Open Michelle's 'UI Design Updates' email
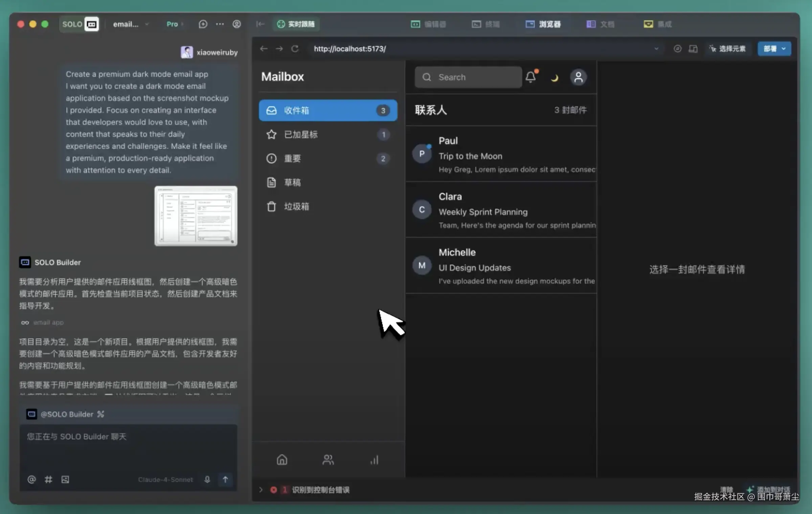Viewport: 812px width, 514px height. click(x=501, y=266)
